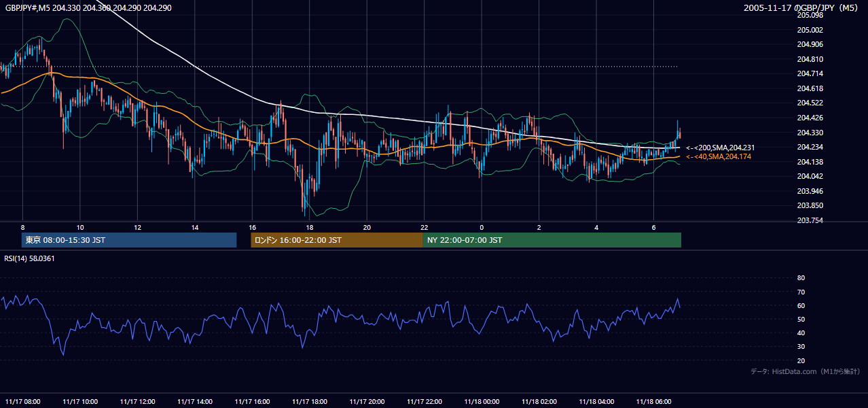This screenshot has height=408, width=868.
Task: Click hour 22 tick on the chart axis
Action: point(424,227)
